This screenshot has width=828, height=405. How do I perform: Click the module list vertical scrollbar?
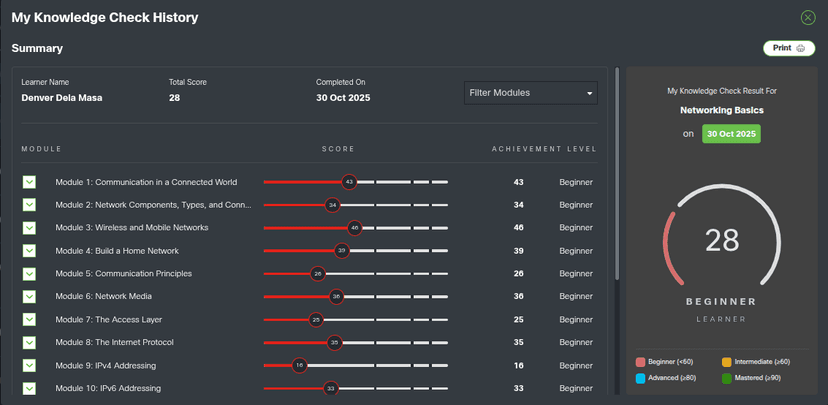[x=616, y=170]
